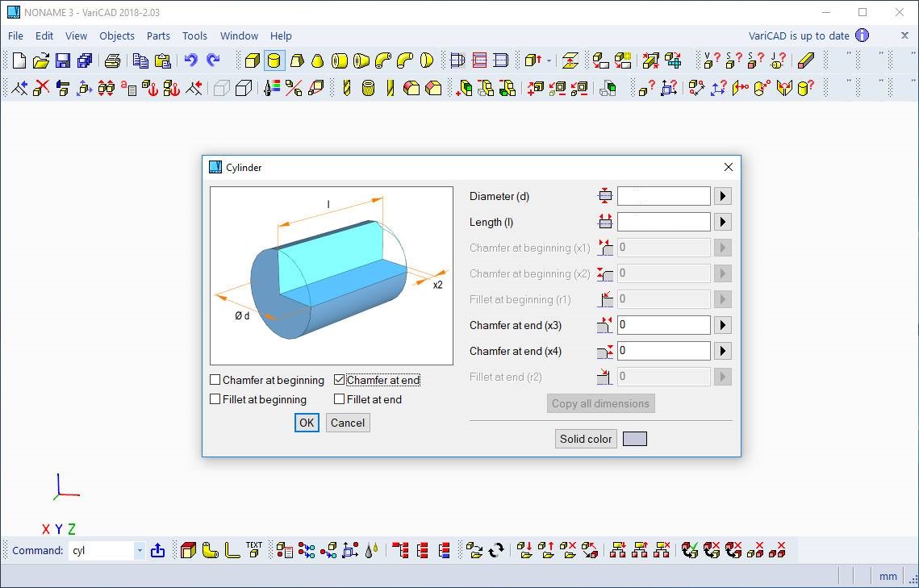Click the paste clipboard icon
Screen dimensions: 919x588
162,60
